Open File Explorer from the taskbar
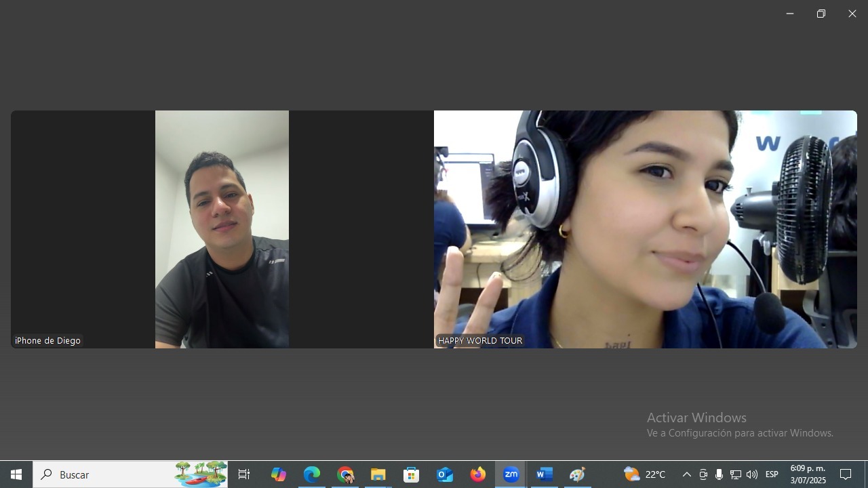The image size is (868, 488). [378, 474]
